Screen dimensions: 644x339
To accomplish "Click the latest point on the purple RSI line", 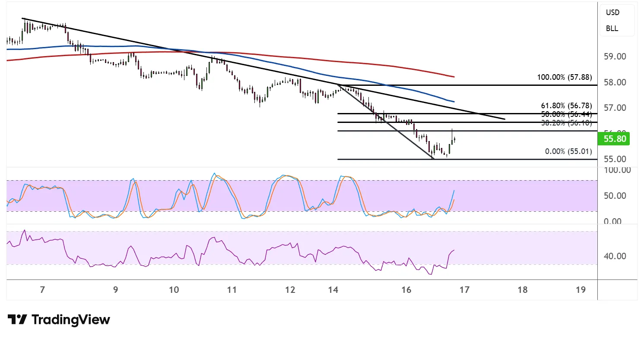I will [454, 250].
